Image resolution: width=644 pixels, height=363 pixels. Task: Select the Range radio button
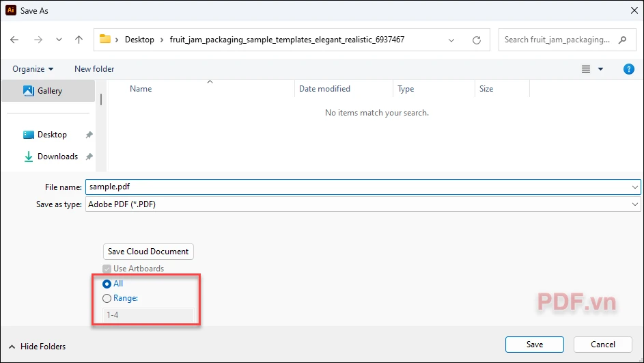107,299
